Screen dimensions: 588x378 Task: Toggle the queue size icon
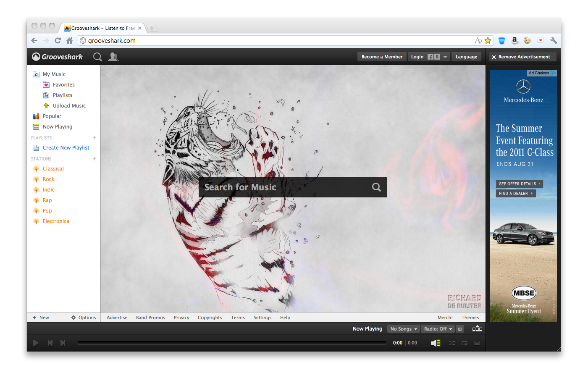[x=477, y=329]
